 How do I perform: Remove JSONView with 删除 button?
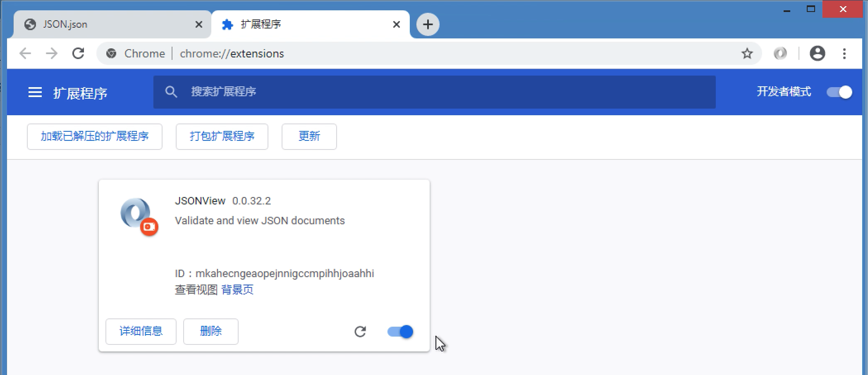tap(211, 331)
